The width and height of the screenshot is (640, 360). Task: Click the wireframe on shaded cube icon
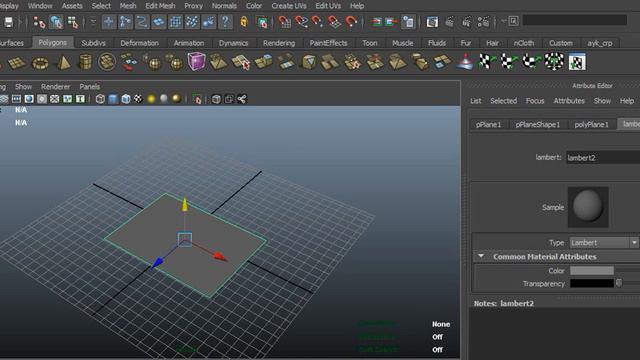coord(126,99)
